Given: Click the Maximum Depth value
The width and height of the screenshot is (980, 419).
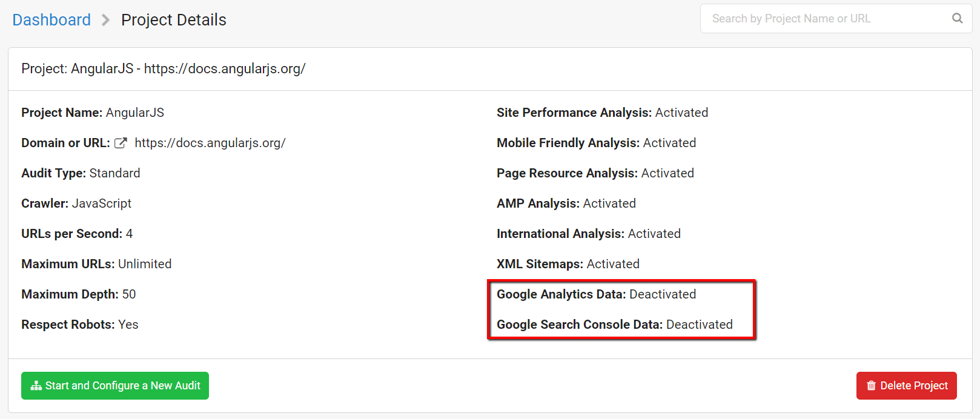Looking at the screenshot, I should (129, 294).
